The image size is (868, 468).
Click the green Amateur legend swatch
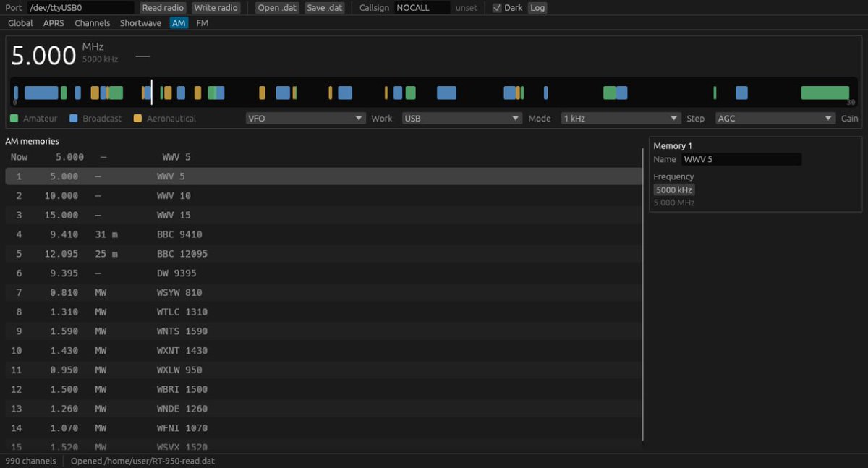(x=14, y=118)
